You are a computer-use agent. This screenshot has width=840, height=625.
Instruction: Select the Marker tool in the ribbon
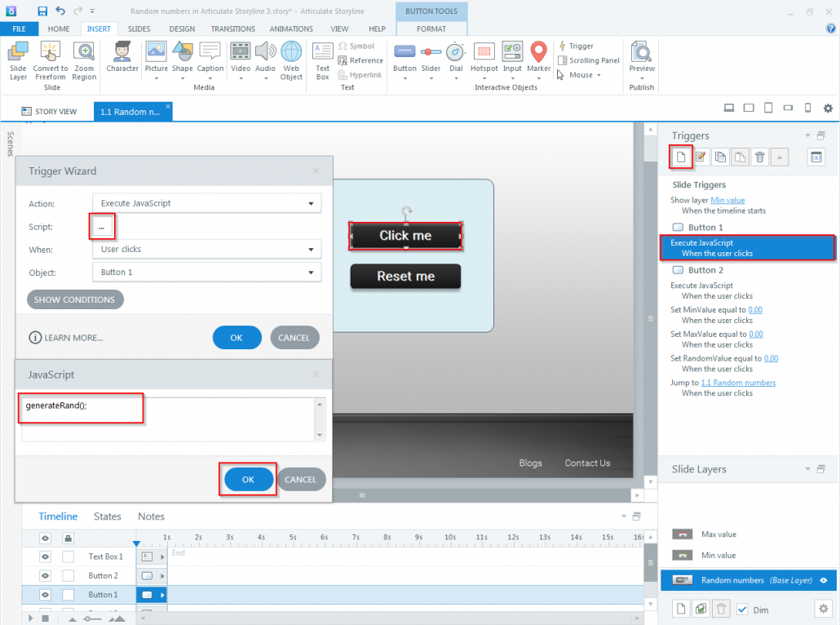click(538, 57)
